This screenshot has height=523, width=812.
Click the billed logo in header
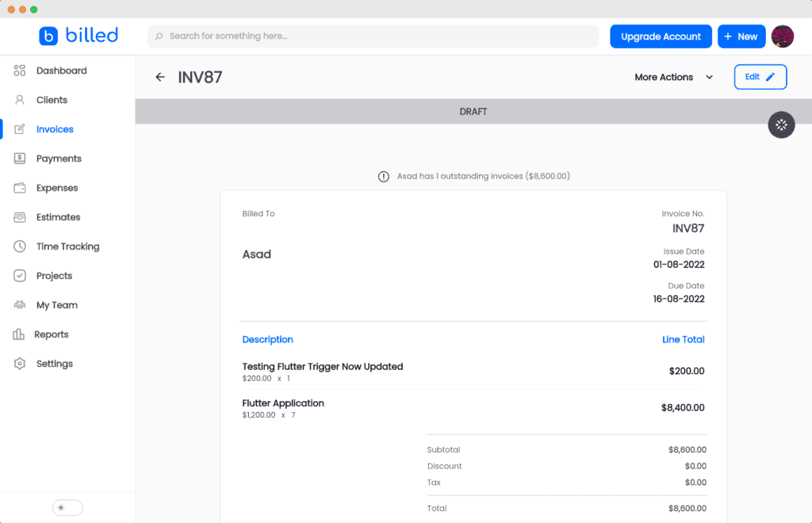tap(79, 36)
